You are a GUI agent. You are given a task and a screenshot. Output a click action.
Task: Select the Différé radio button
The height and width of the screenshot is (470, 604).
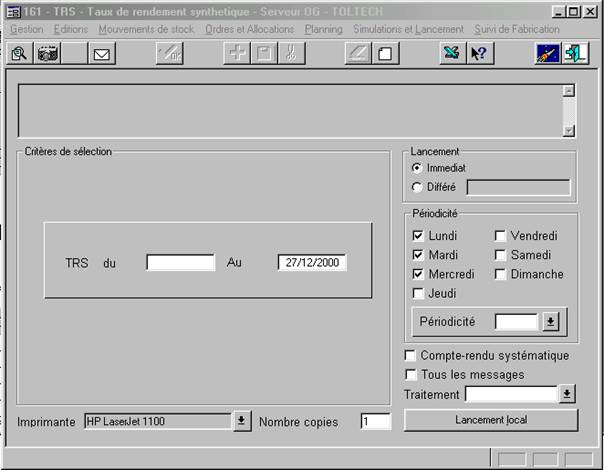pyautogui.click(x=417, y=187)
